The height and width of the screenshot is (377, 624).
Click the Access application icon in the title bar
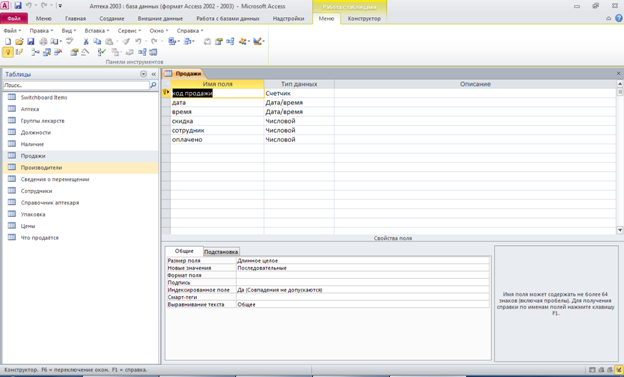pyautogui.click(x=4, y=6)
